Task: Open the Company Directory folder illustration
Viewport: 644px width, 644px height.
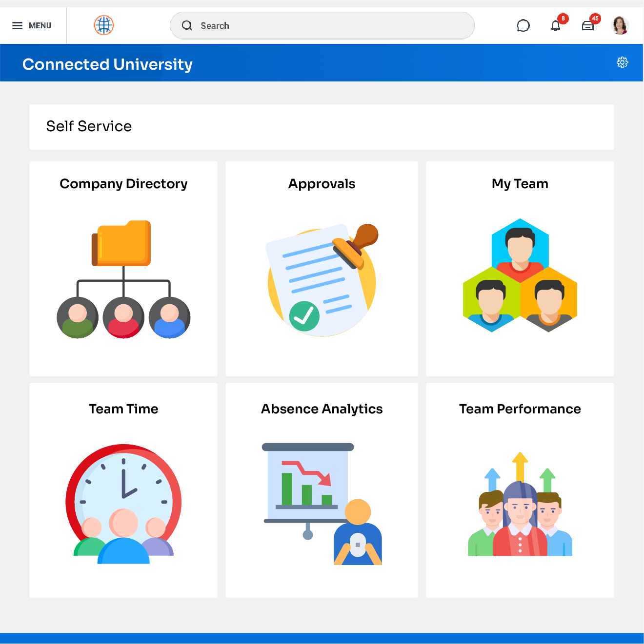Action: click(123, 279)
